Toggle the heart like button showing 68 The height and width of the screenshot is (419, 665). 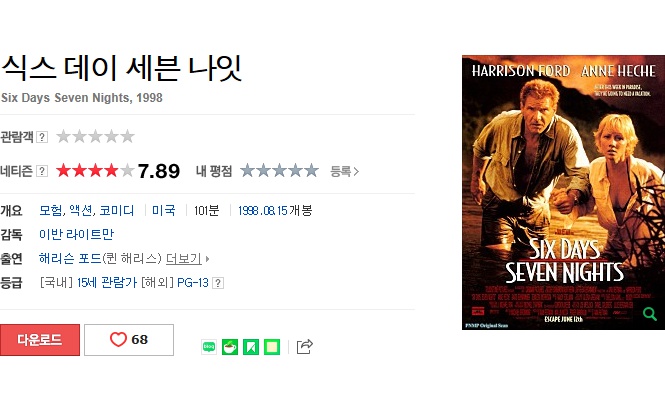pos(129,340)
